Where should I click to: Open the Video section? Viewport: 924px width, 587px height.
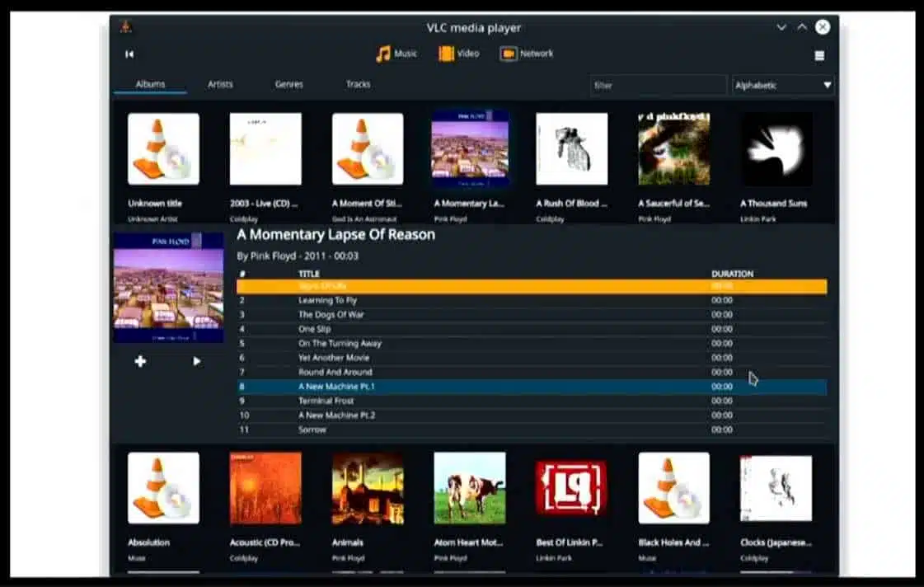point(458,54)
